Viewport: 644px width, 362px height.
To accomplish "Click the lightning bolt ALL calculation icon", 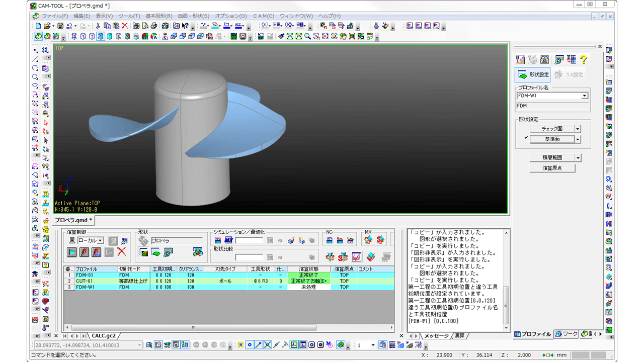I will pyautogui.click(x=97, y=252).
